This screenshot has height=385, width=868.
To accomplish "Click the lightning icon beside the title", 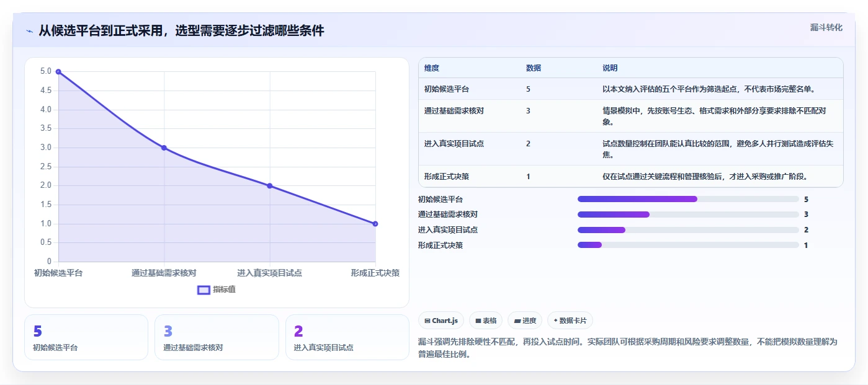I will point(29,31).
